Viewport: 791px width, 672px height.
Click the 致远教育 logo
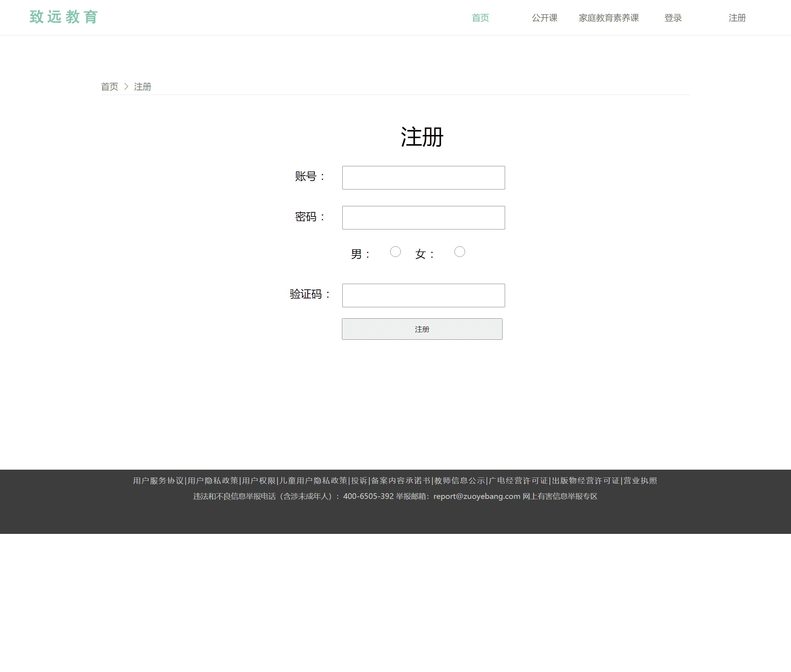tap(63, 17)
